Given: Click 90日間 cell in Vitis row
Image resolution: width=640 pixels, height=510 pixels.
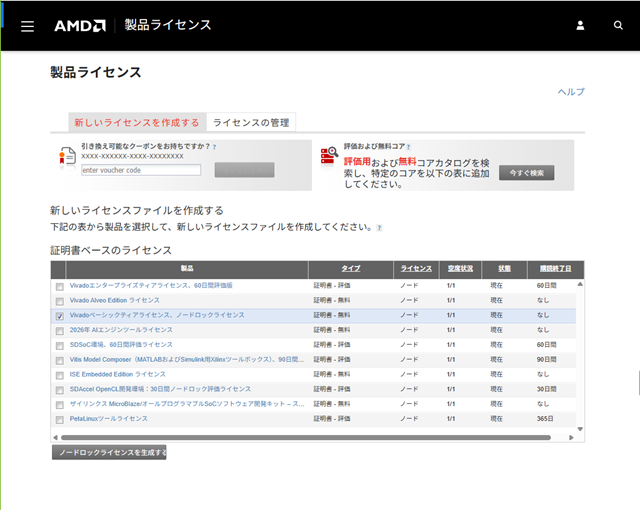Looking at the screenshot, I should pyautogui.click(x=546, y=359).
